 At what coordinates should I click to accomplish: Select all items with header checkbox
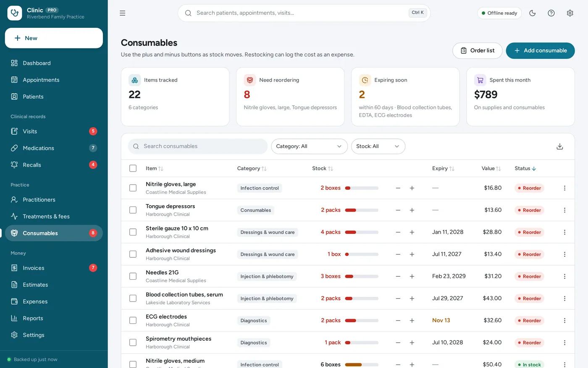pyautogui.click(x=133, y=168)
